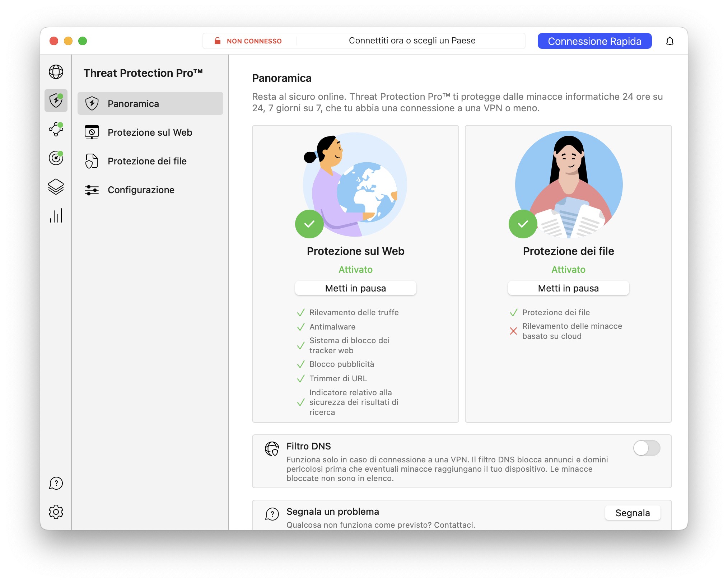
Task: Enable the Filtro DNS toggle
Action: [647, 448]
